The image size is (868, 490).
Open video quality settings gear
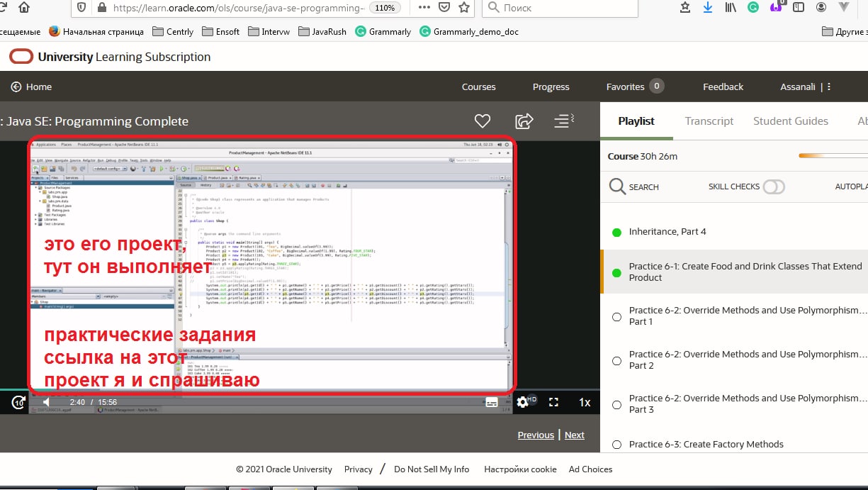click(523, 402)
